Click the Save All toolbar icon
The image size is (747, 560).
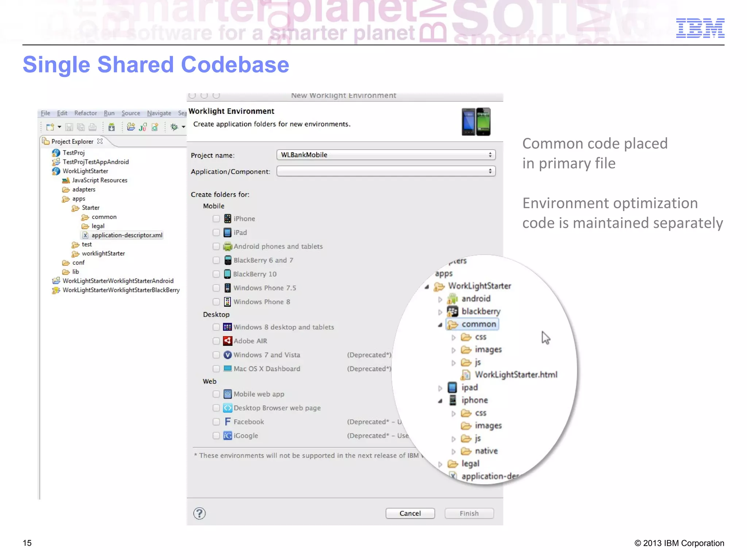pyautogui.click(x=81, y=127)
